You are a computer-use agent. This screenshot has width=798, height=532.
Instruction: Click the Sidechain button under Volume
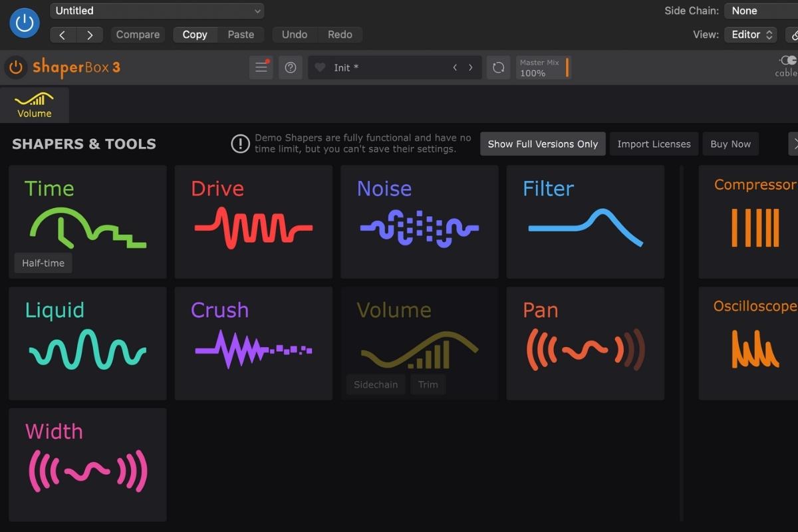tap(376, 384)
